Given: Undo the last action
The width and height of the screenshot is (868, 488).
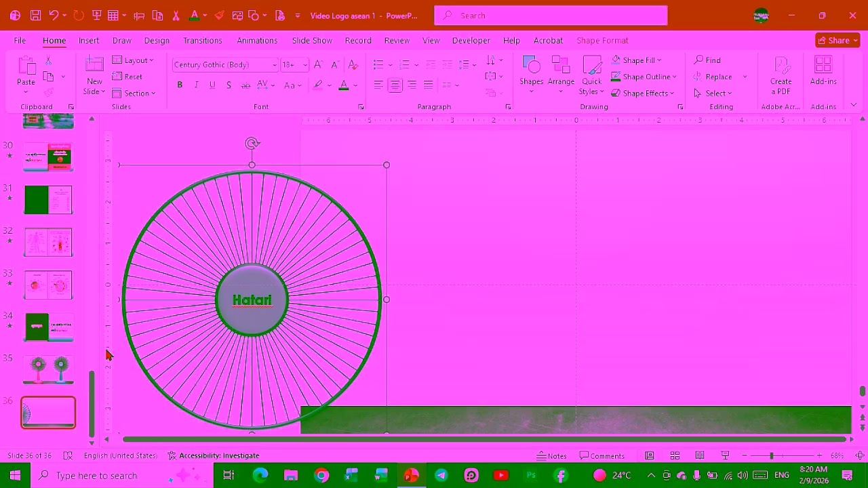Looking at the screenshot, I should 54,15.
